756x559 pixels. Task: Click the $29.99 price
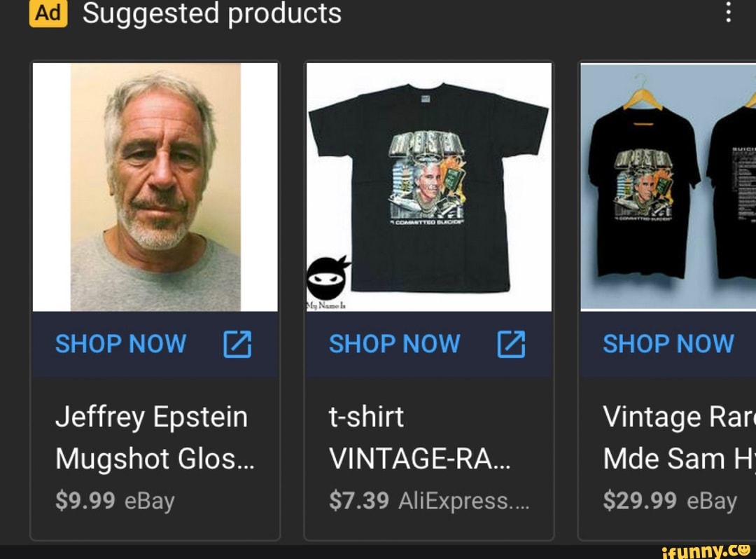click(x=639, y=501)
